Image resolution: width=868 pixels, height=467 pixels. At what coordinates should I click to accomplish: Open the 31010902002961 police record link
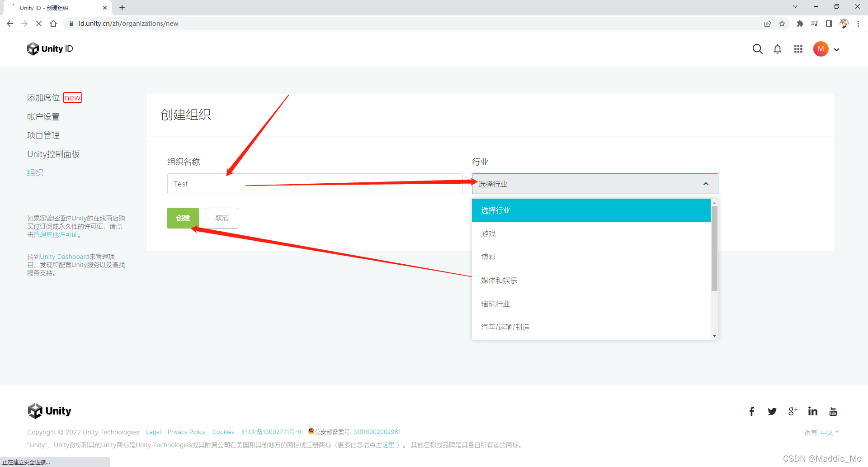pyautogui.click(x=377, y=432)
